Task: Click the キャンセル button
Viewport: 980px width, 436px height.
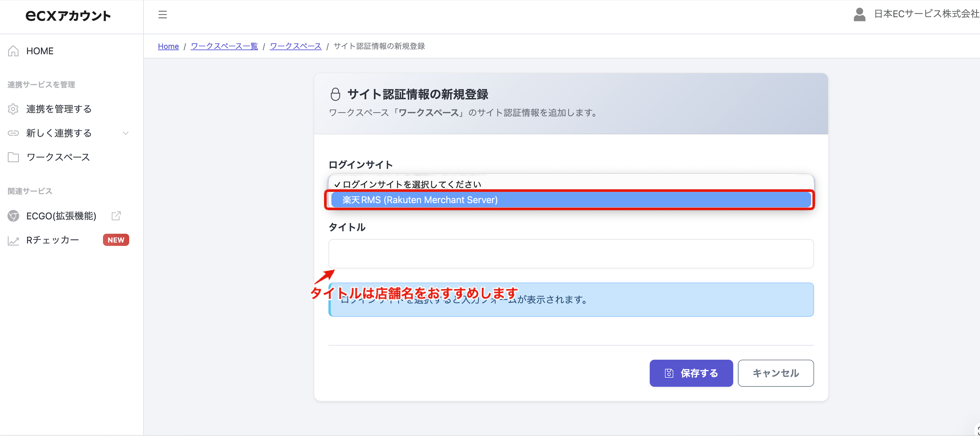Action: click(775, 373)
